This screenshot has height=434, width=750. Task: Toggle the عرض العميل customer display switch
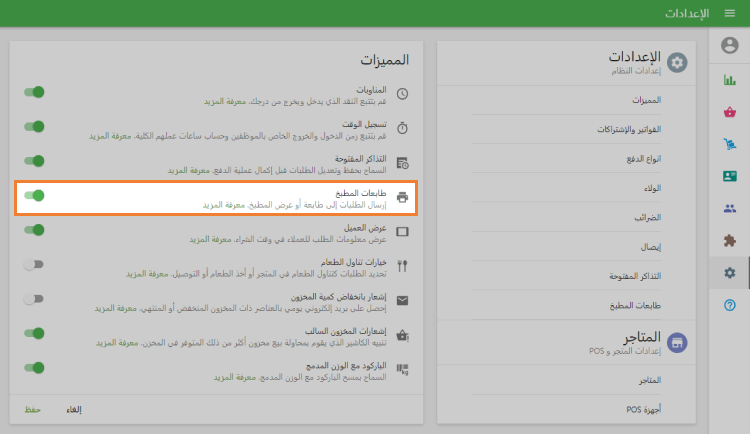click(34, 230)
